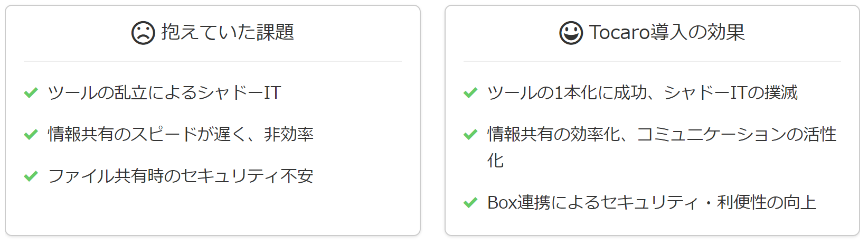Image resolution: width=868 pixels, height=244 pixels.
Task: Click the checkmark beside 情報共有の効率化
Action: point(470,134)
